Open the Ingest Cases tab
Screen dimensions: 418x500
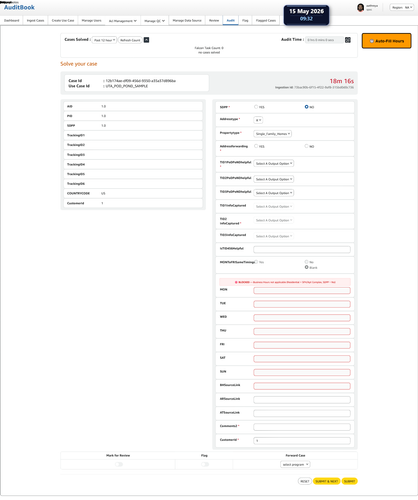pyautogui.click(x=35, y=20)
